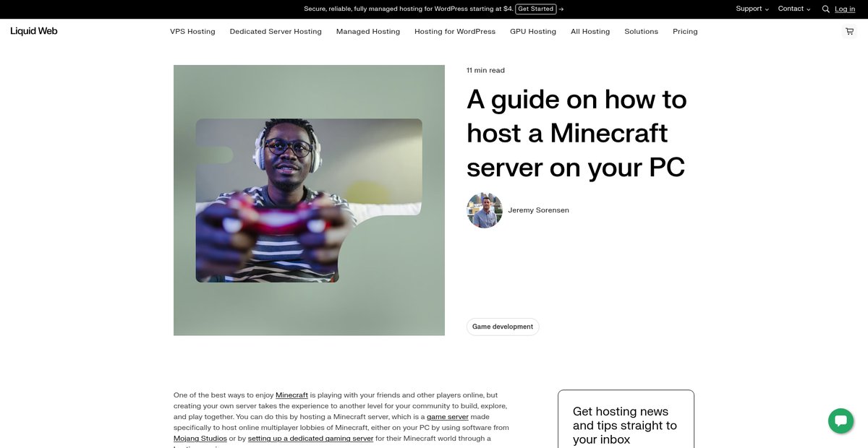Open the Solutions menu
Viewport: 868px width, 448px height.
[x=642, y=31]
